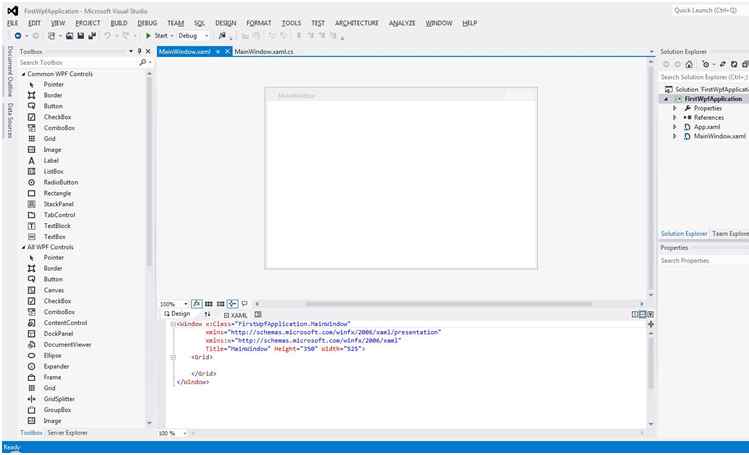749x455 pixels.
Task: Collapse the All WPF Controls group
Action: click(23, 247)
